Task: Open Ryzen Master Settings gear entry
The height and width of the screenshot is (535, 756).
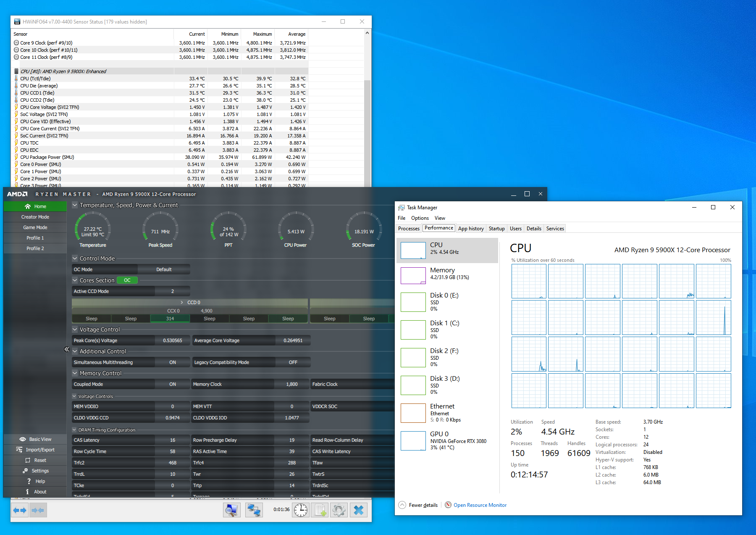Action: 35,471
